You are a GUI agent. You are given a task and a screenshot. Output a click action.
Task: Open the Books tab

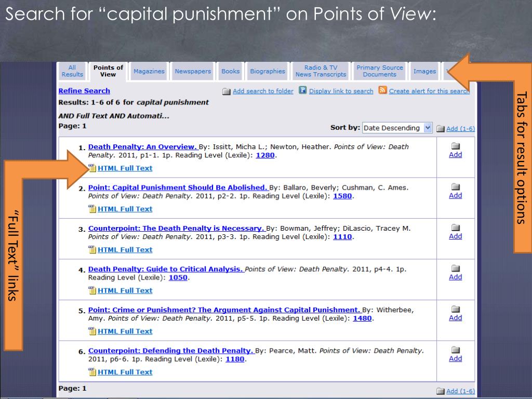pyautogui.click(x=230, y=71)
